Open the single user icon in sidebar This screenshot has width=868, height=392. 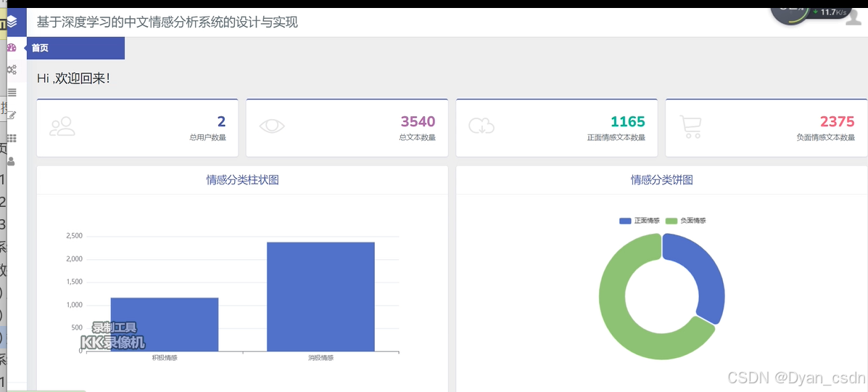[x=11, y=161]
